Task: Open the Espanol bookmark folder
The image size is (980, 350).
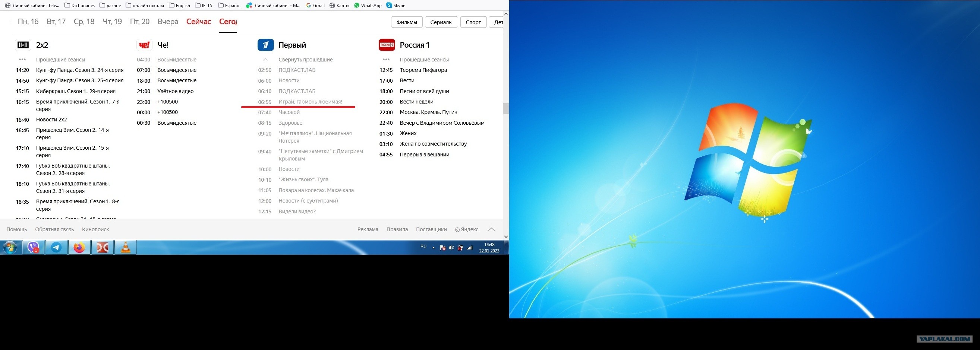Action: point(229,5)
